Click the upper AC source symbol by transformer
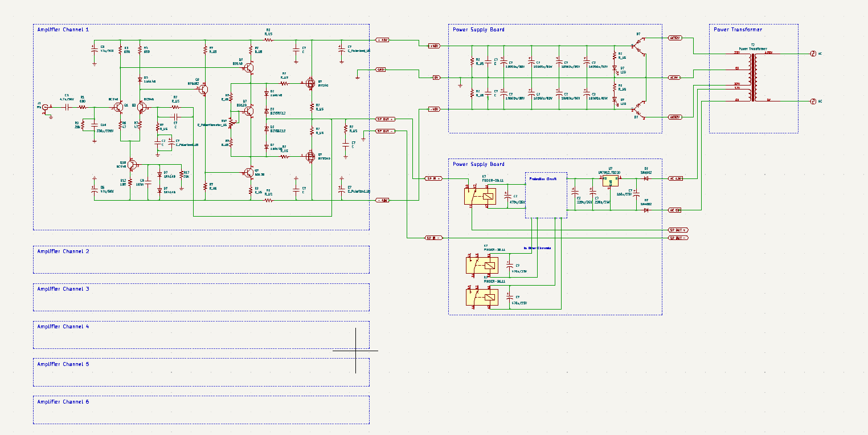The height and width of the screenshot is (435, 868). pos(813,54)
